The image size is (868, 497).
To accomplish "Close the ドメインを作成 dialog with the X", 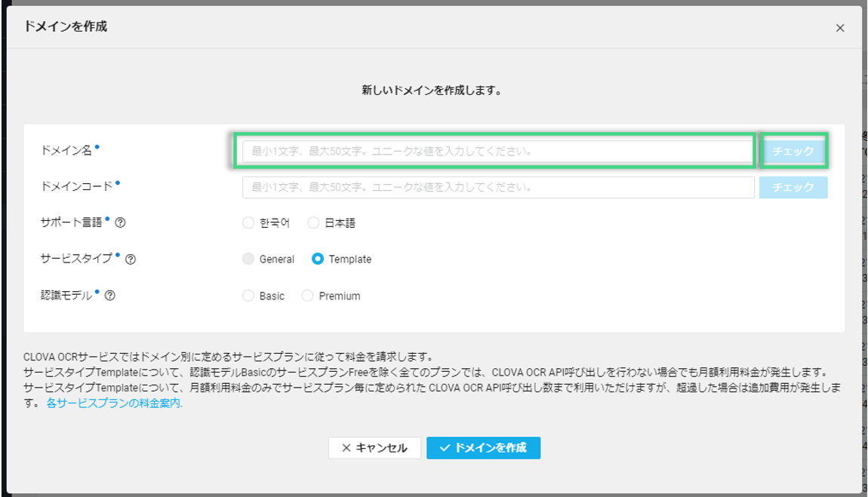I will [x=840, y=28].
